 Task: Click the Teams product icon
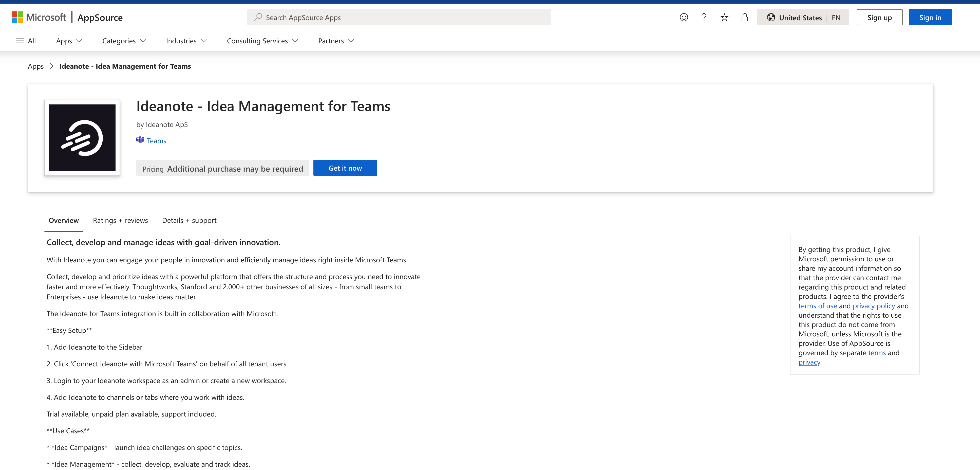point(140,140)
